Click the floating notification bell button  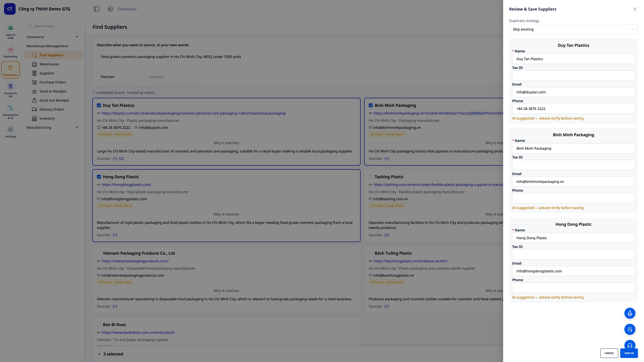(x=630, y=313)
